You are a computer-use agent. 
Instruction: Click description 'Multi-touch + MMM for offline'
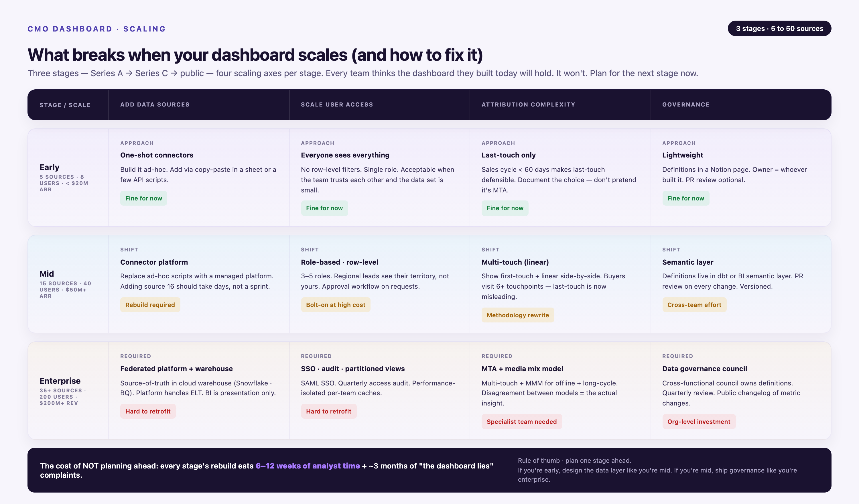549,393
